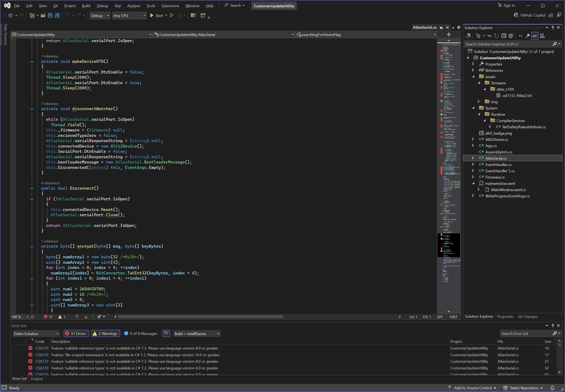Click Collapse All in Solution Explorer
This screenshot has width=565, height=392.
coord(504,36)
